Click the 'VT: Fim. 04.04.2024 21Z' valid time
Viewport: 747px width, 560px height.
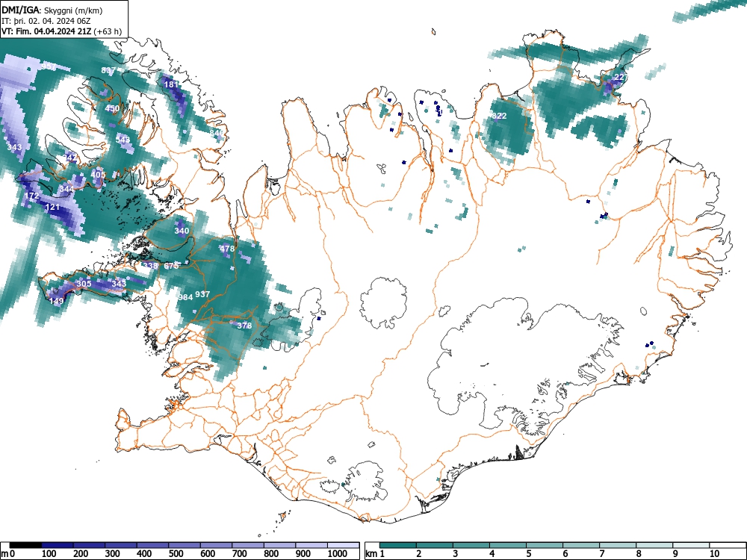(46, 31)
